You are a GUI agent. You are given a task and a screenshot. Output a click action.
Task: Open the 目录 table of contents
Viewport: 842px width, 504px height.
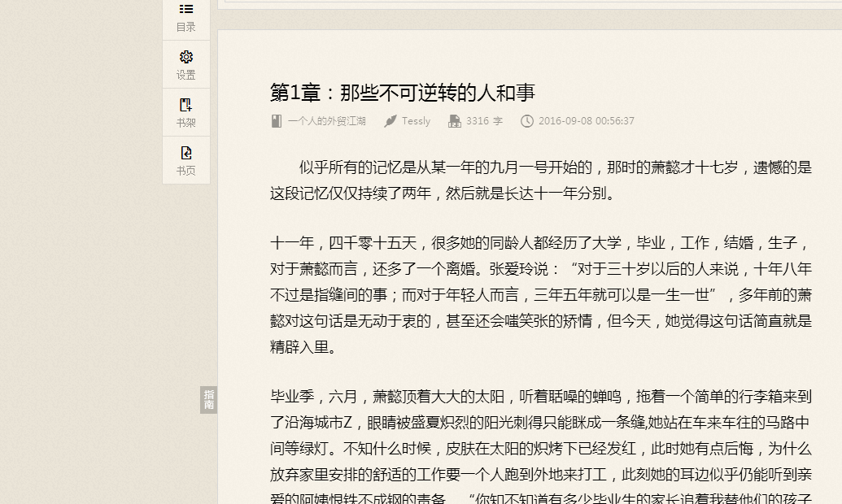point(185,19)
